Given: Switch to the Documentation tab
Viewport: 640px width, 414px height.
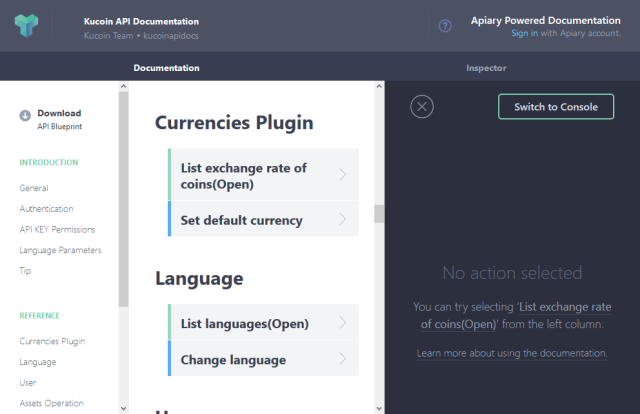Looking at the screenshot, I should coord(167,68).
